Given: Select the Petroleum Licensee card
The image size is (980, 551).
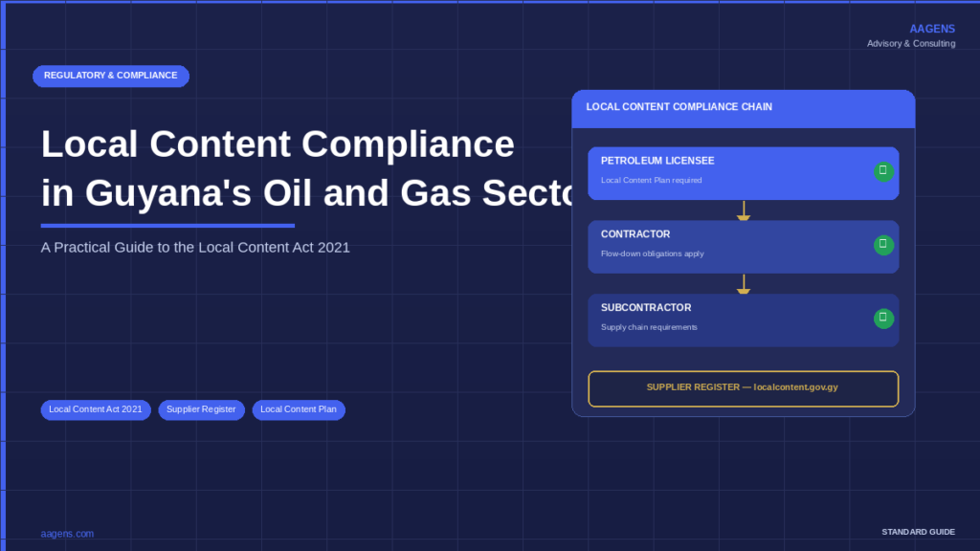Looking at the screenshot, I should (743, 173).
